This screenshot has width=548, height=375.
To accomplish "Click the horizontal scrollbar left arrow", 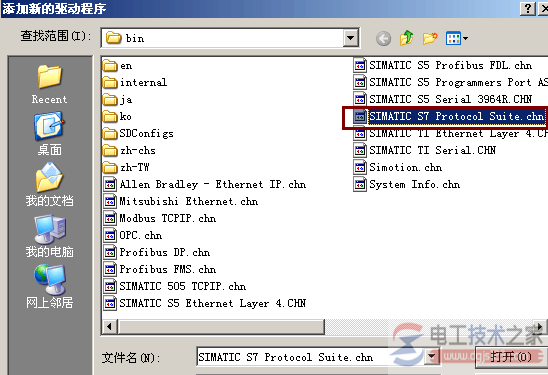I will point(109,327).
